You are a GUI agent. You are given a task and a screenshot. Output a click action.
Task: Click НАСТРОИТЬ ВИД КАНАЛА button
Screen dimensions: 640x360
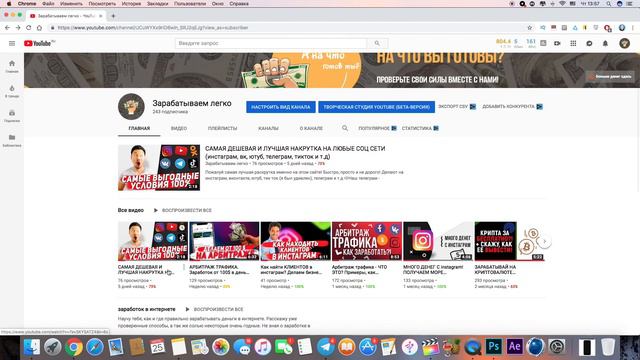pos(281,107)
